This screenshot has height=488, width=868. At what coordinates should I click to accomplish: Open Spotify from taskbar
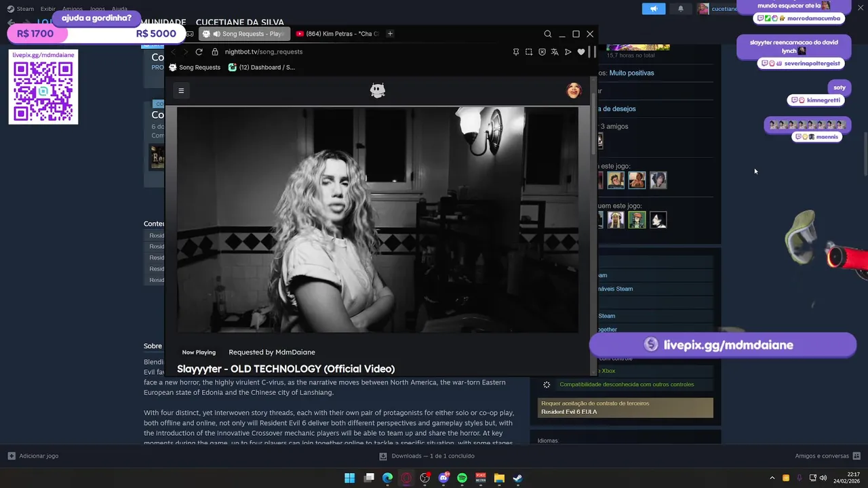462,478
